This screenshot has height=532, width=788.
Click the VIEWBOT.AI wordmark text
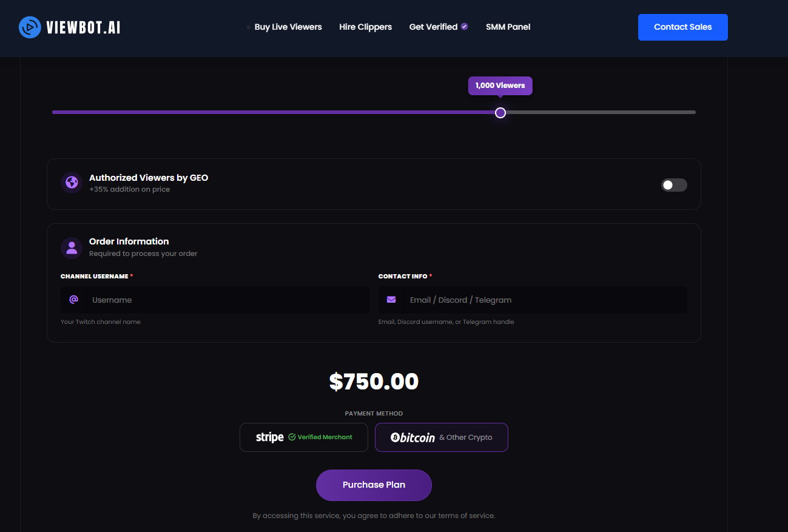pos(83,27)
